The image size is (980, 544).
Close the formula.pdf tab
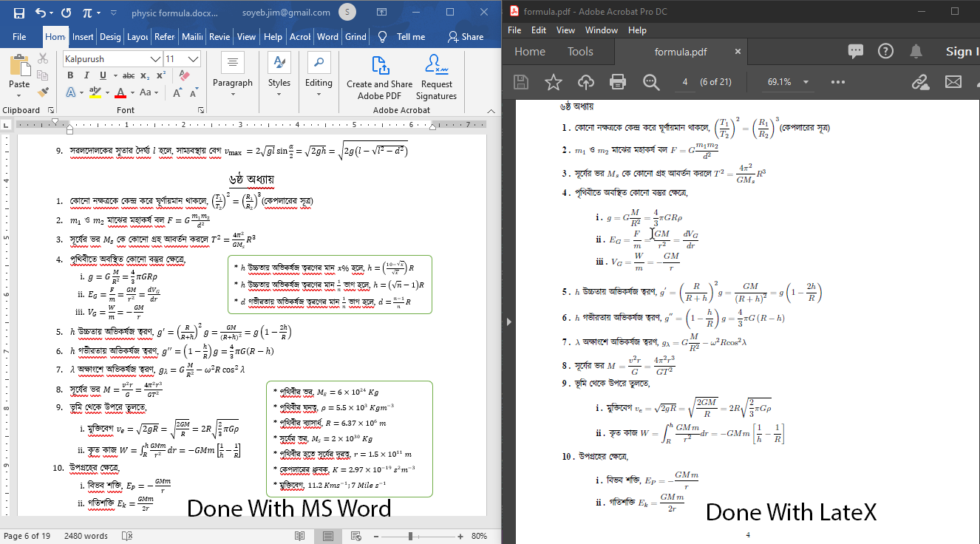pyautogui.click(x=738, y=52)
